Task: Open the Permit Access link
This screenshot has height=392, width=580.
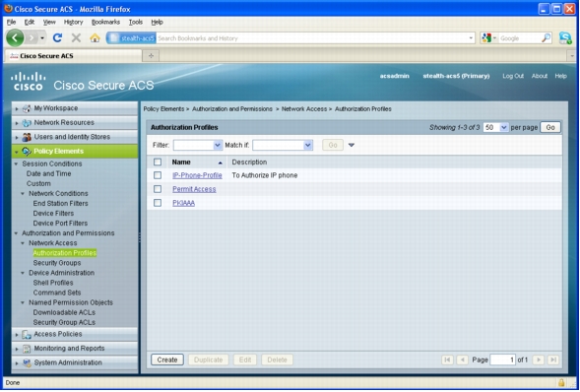Action: click(x=194, y=189)
